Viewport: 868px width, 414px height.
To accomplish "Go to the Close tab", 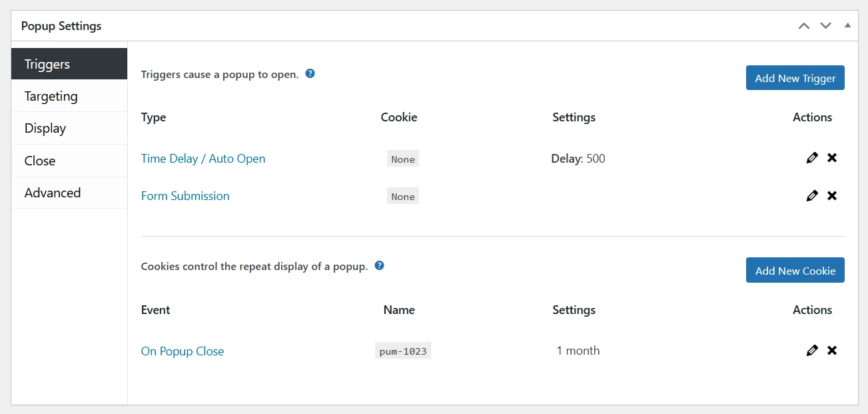I will point(69,161).
